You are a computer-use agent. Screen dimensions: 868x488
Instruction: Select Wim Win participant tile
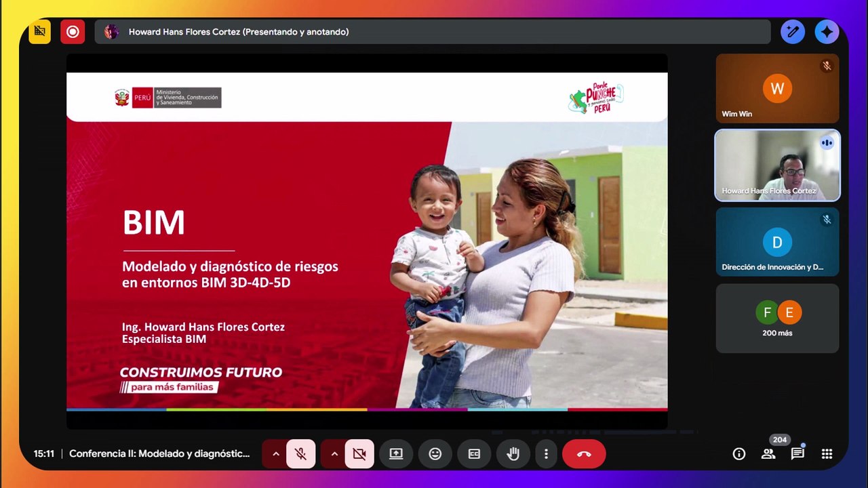[777, 89]
